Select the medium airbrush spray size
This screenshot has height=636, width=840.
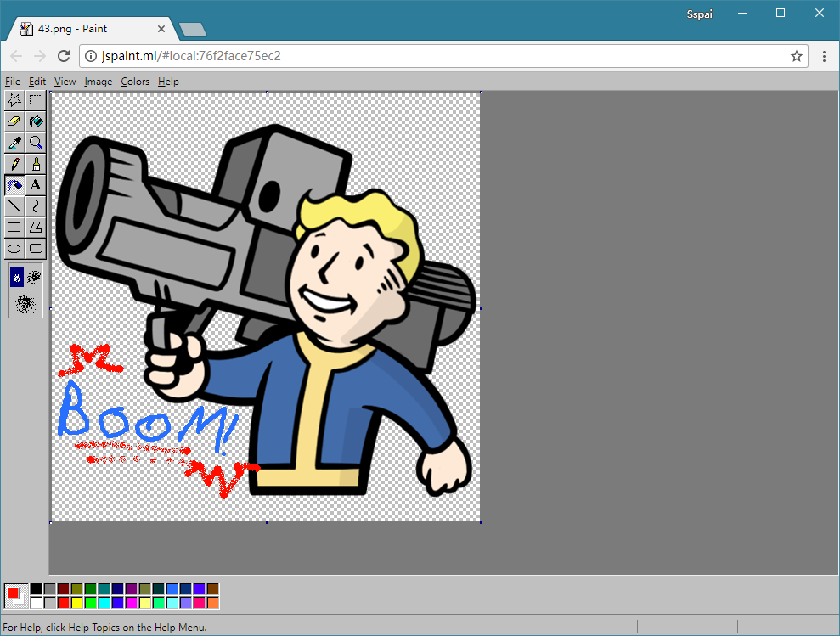[35, 277]
